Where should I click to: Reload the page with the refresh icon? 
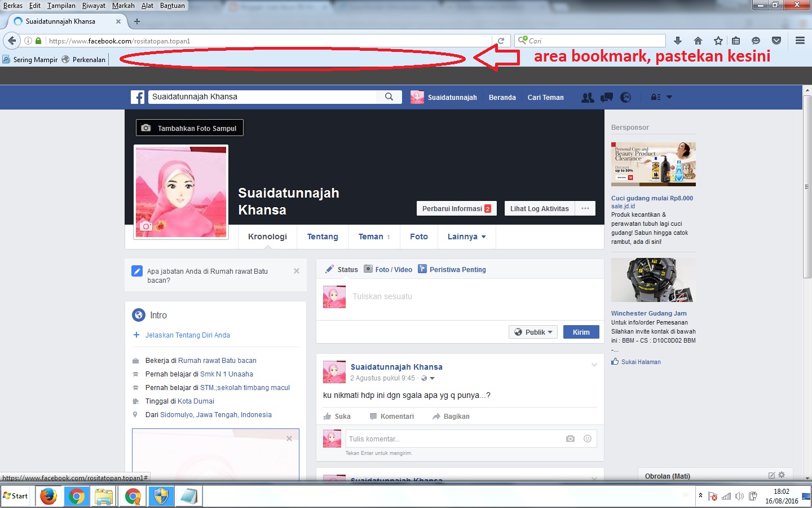point(501,41)
